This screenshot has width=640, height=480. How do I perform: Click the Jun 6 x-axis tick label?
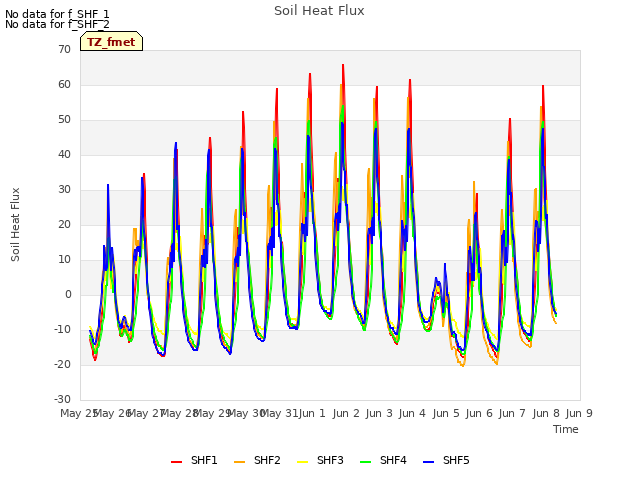coord(479,413)
